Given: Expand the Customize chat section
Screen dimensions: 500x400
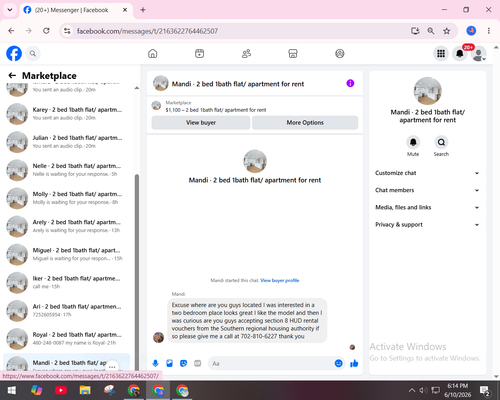Looking at the screenshot, I should tap(427, 173).
